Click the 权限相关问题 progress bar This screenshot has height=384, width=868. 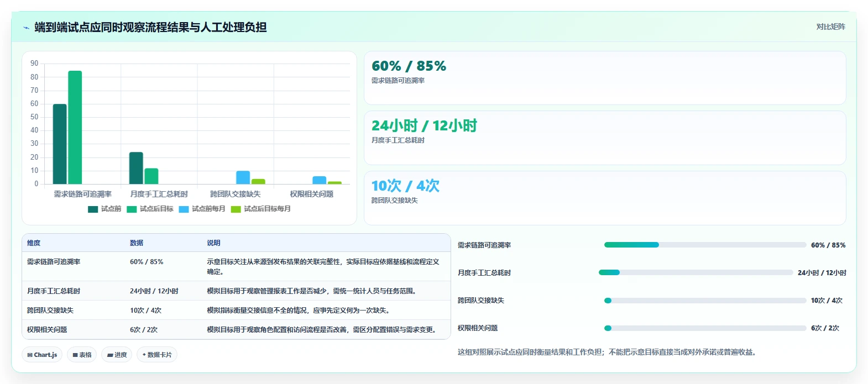(705, 328)
